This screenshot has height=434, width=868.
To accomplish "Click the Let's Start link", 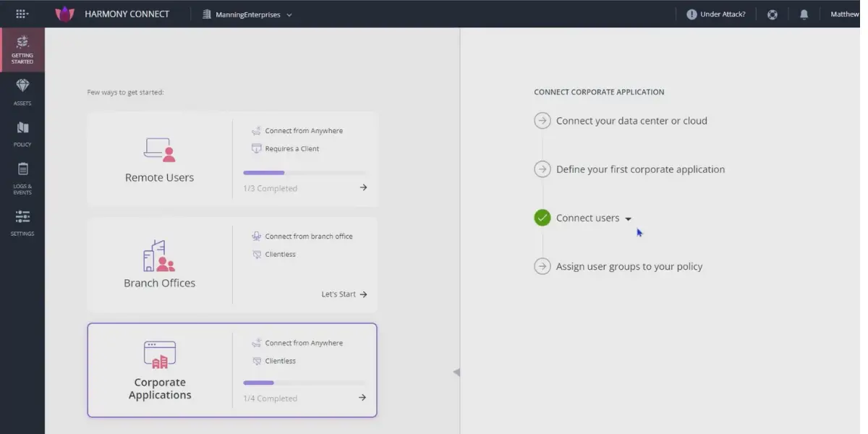I will (x=344, y=294).
